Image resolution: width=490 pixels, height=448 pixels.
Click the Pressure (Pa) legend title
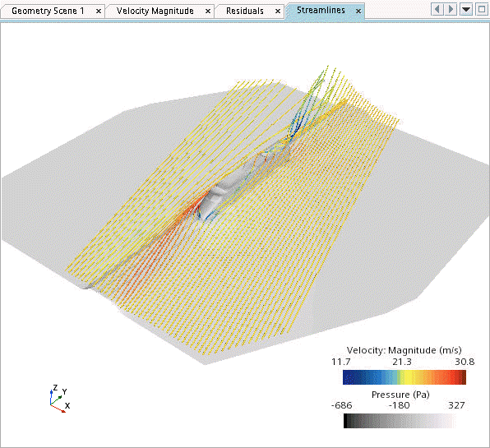[x=400, y=395]
